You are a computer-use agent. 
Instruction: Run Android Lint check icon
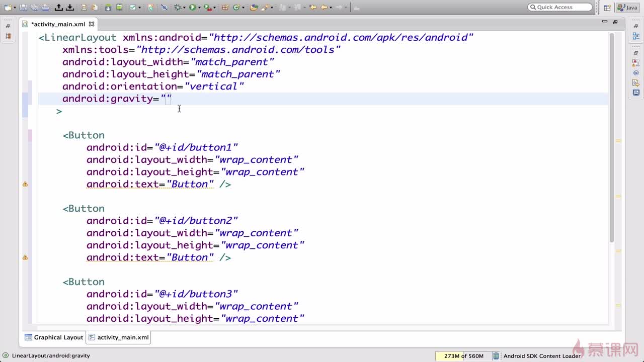click(x=133, y=8)
